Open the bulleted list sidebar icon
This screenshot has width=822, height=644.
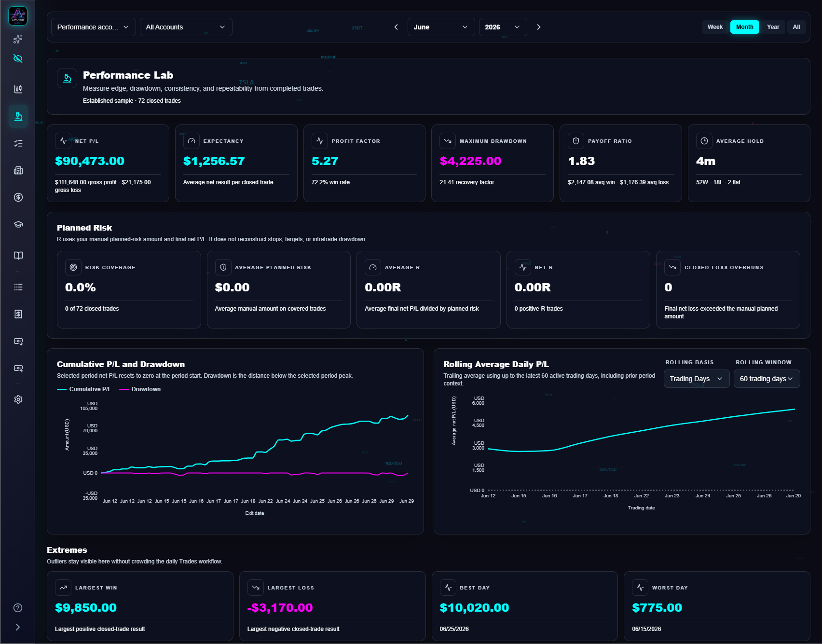coord(18,287)
